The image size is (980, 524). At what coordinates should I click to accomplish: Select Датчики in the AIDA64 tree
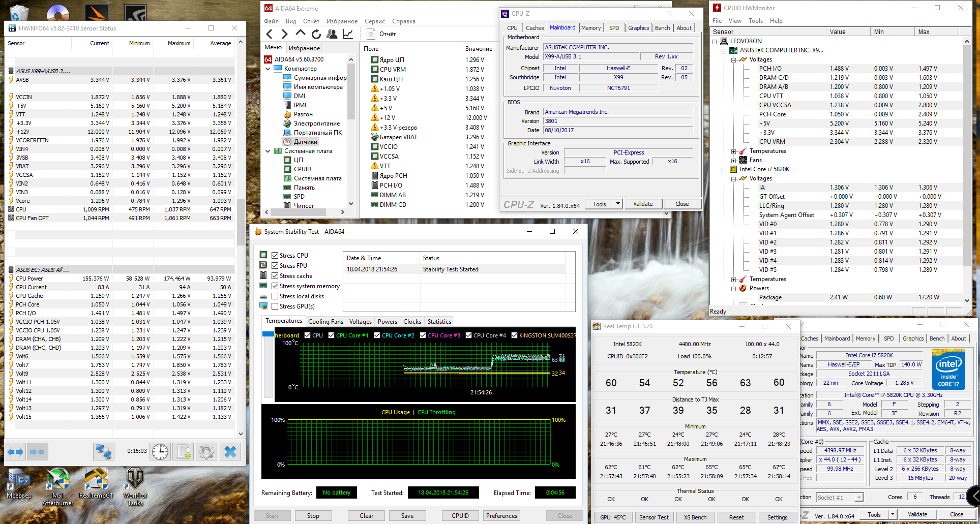306,142
